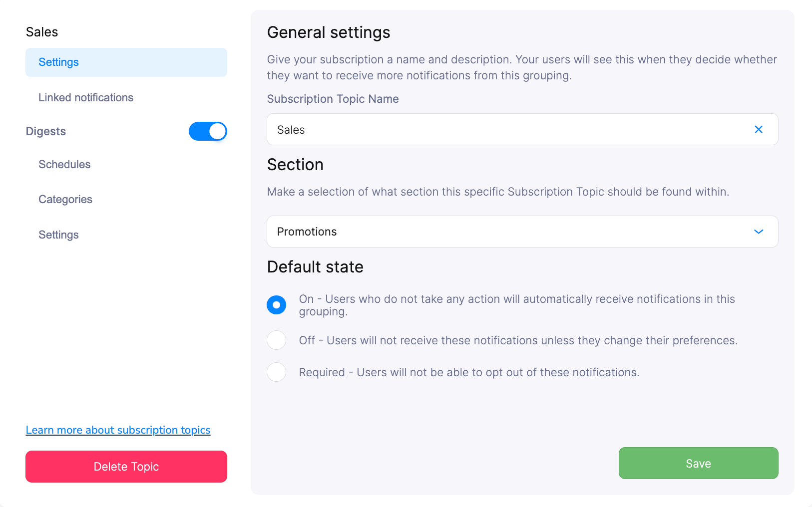
Task: Select the On default state option
Action: [x=276, y=304]
